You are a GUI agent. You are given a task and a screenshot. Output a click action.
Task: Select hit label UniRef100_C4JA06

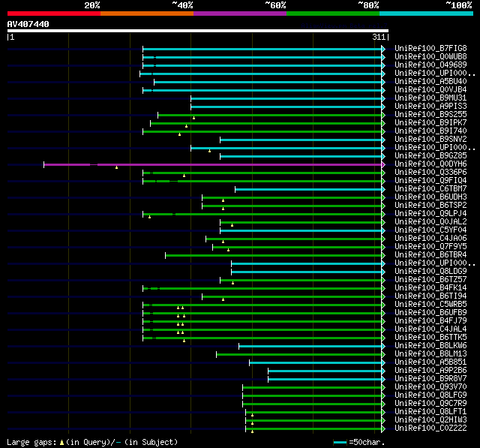pos(430,239)
